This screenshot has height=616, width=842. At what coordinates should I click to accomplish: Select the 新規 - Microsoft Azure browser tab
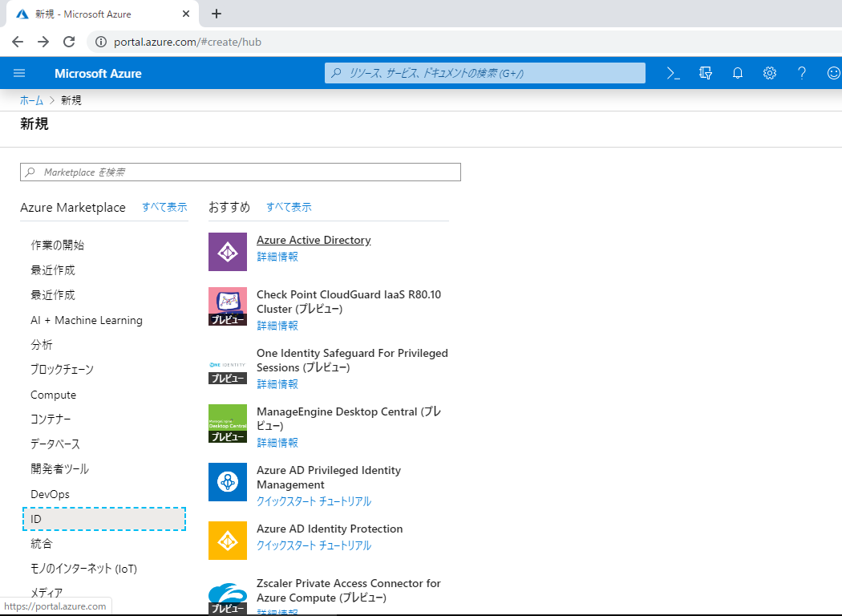(102, 14)
